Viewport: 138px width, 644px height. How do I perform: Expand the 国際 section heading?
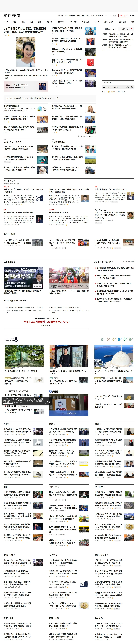(x=7, y=487)
